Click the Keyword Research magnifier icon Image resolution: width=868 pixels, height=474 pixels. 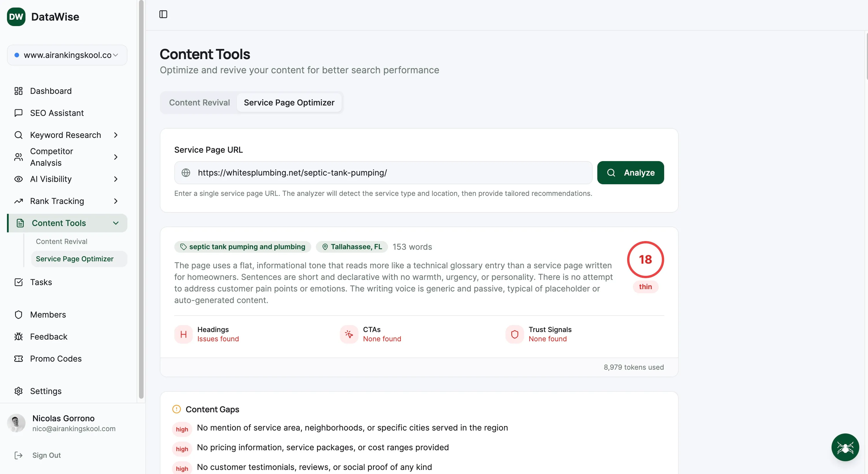tap(19, 135)
